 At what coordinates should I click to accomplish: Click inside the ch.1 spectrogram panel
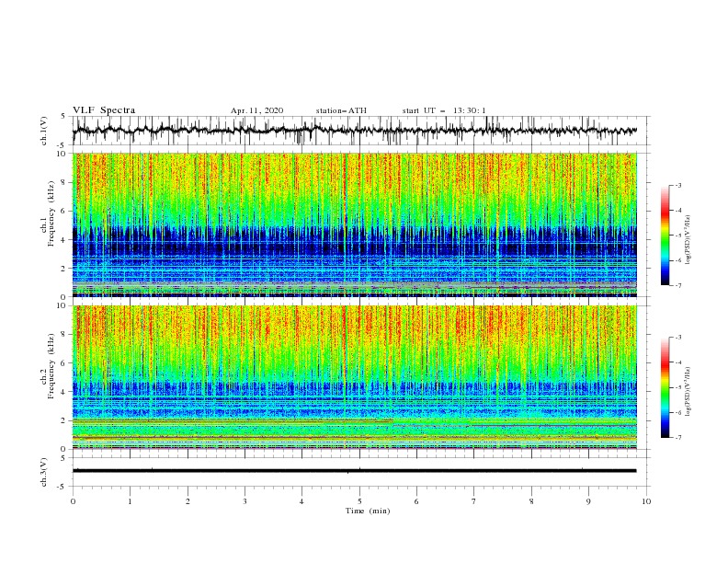tap(354, 224)
